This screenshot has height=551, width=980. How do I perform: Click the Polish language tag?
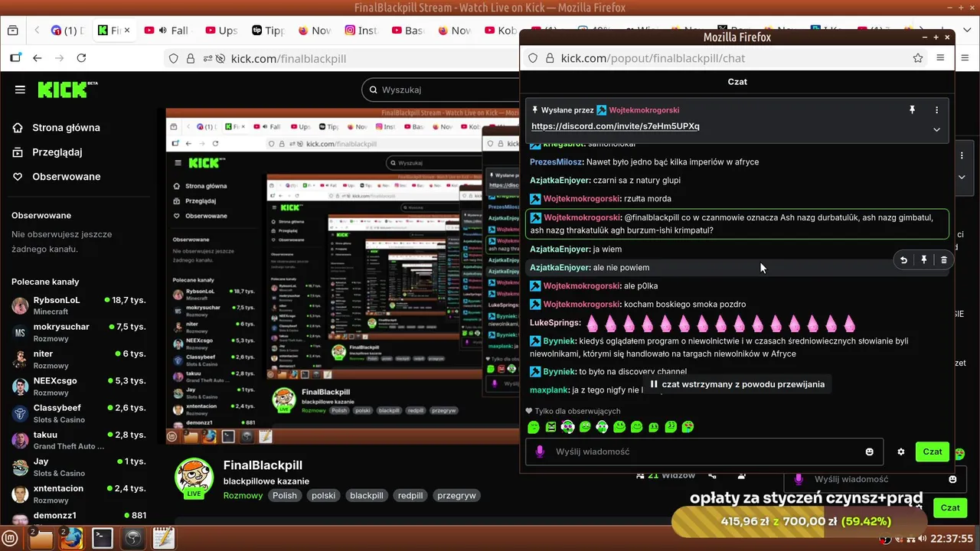(x=285, y=495)
